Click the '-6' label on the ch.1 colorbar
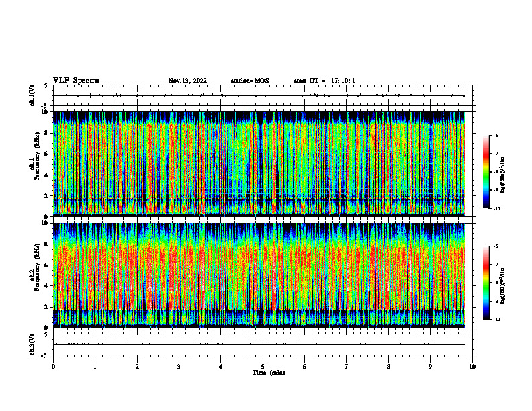Screen dimensions: 532x411 pyautogui.click(x=496, y=135)
